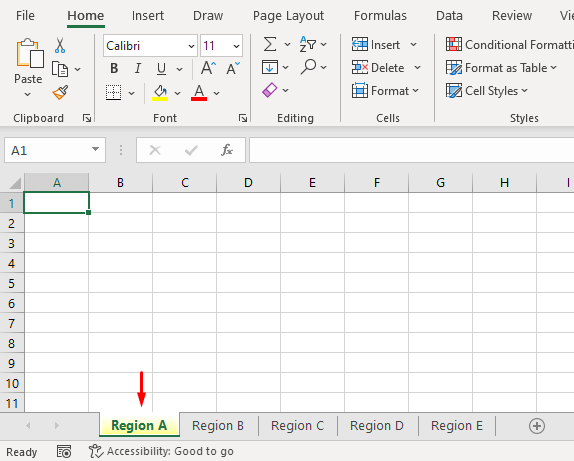Apply red font color

click(x=199, y=93)
